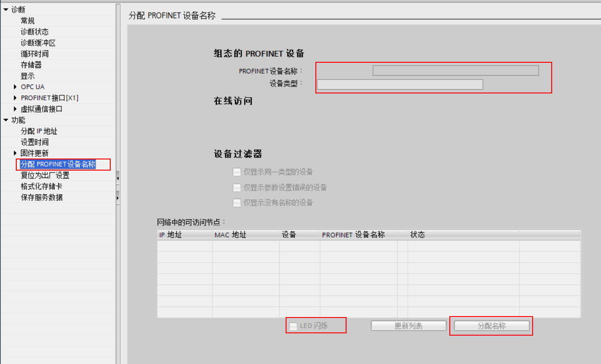Enable 仅显示同一类型的设备 filter
Viewport: 601px width, 364px height.
(237, 172)
